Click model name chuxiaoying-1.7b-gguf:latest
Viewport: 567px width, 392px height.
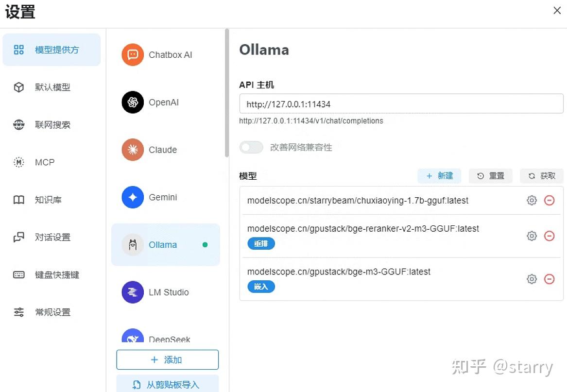point(358,200)
